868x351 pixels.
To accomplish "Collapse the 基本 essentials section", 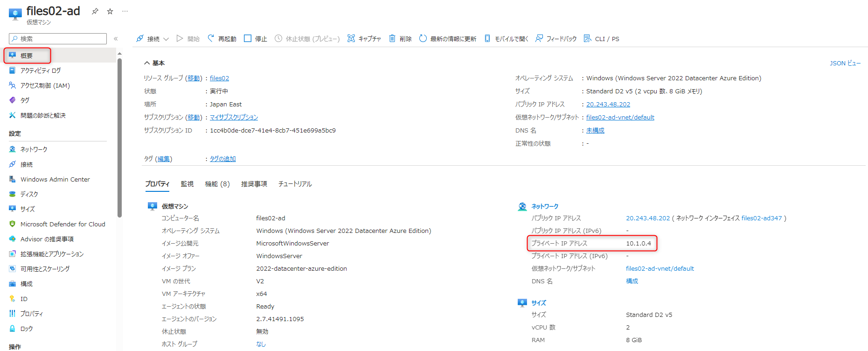I will (x=147, y=63).
